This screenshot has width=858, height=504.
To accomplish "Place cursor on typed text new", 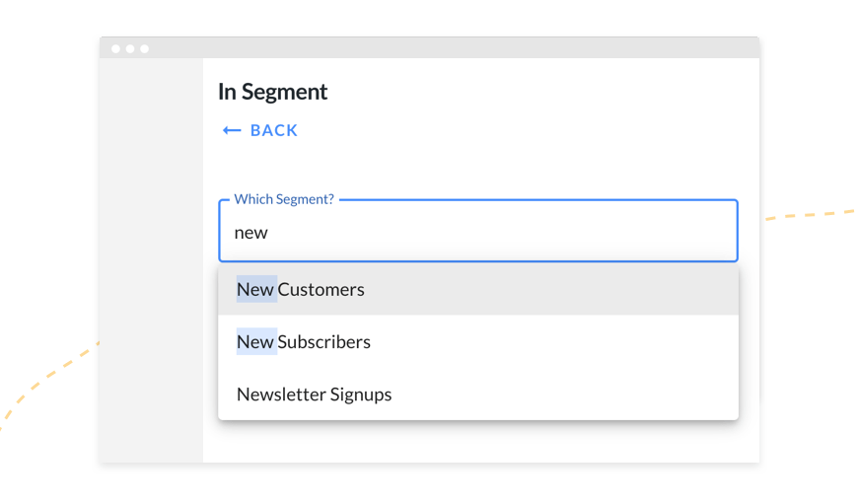I will pyautogui.click(x=250, y=233).
